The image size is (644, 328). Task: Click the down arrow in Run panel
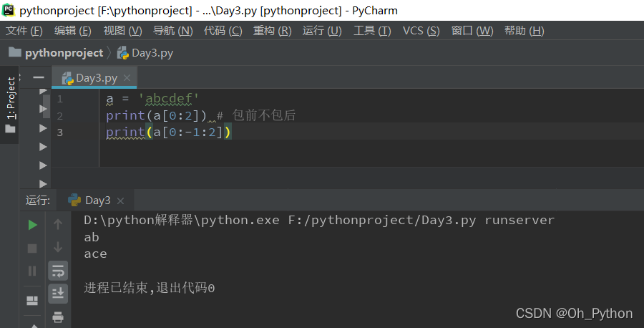[x=58, y=248]
